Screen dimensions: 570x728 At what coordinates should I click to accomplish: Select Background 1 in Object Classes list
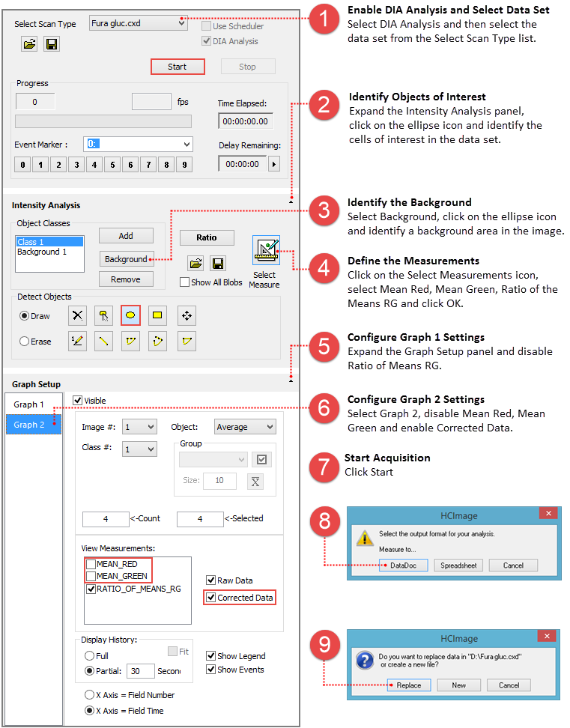42,252
